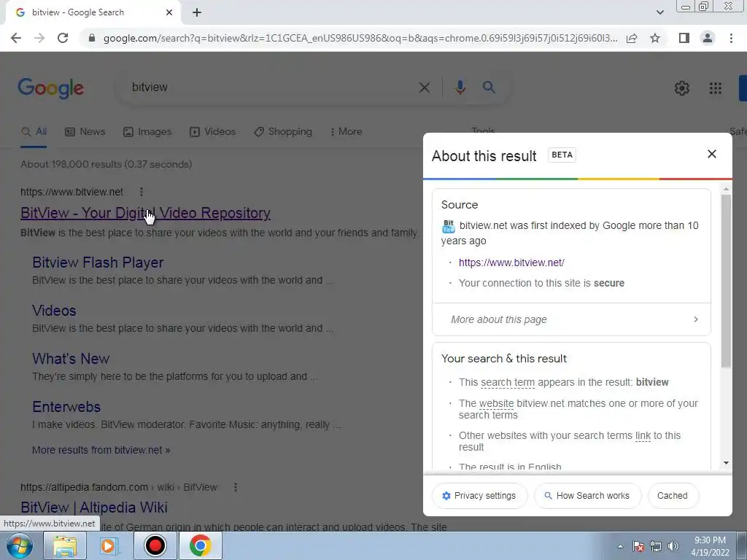
Task: Open the volume speaker tray icon
Action: coord(673,546)
